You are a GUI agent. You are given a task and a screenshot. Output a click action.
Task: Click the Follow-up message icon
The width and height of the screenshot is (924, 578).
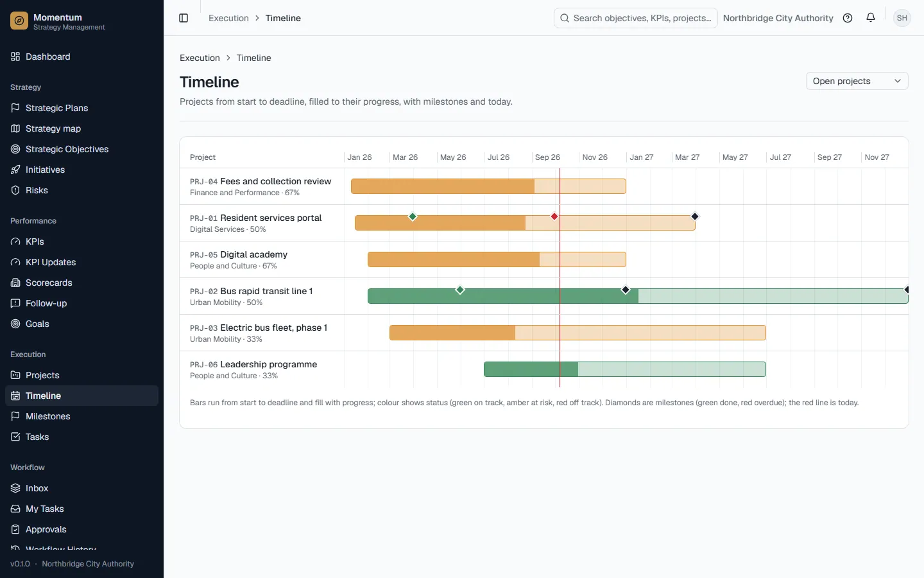[15, 303]
